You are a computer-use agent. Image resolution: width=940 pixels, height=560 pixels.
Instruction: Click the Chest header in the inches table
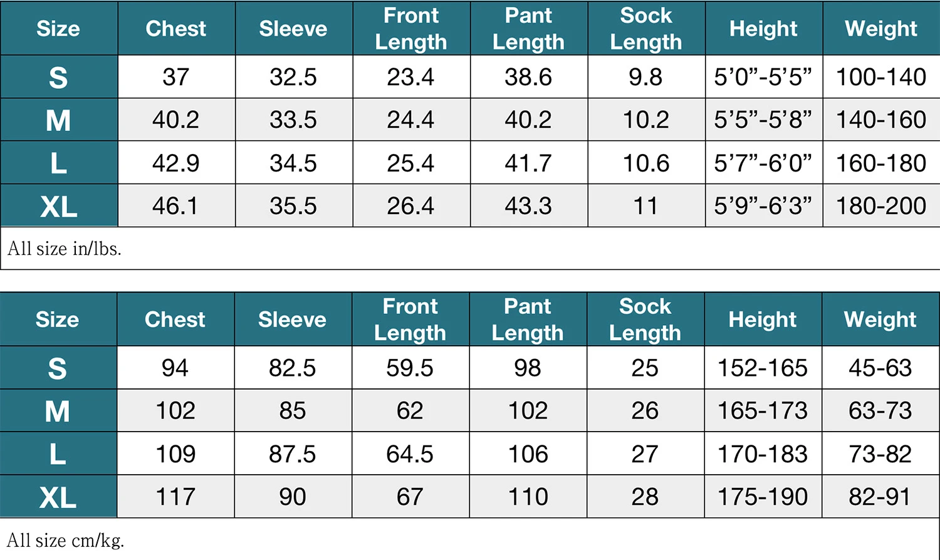tap(176, 28)
